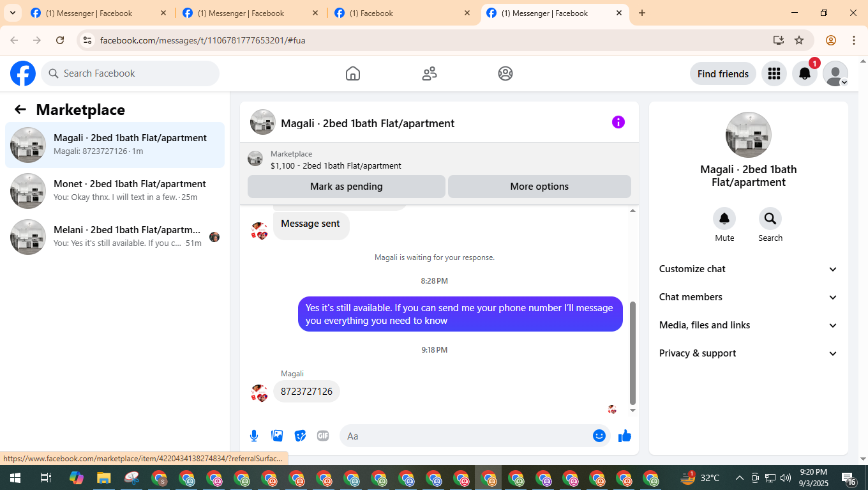Expand Customize chat section
This screenshot has height=490, width=868.
tap(749, 269)
